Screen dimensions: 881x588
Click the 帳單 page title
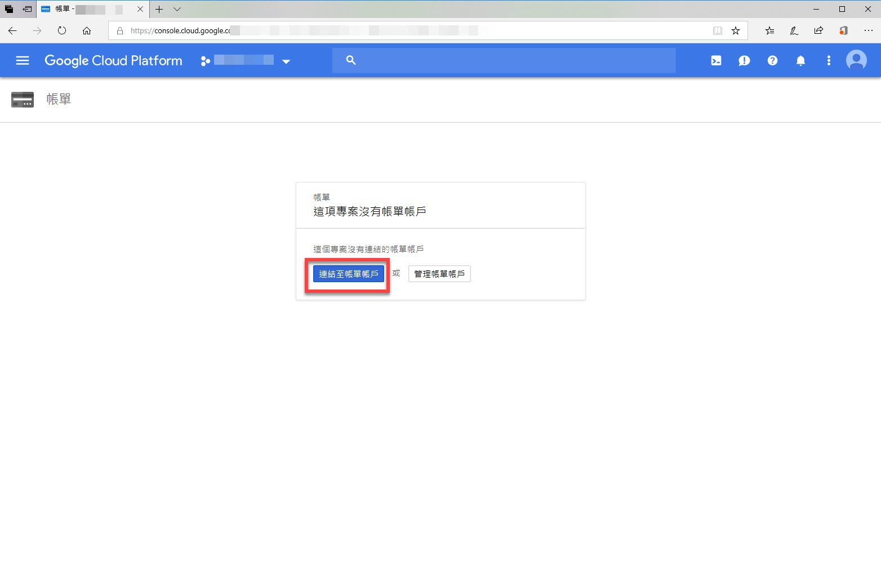59,99
